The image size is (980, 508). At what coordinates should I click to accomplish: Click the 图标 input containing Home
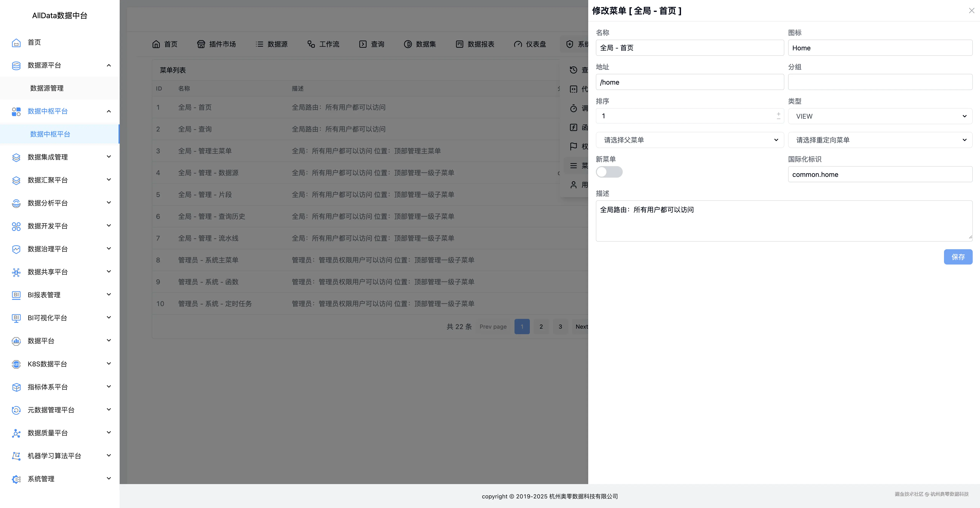879,47
